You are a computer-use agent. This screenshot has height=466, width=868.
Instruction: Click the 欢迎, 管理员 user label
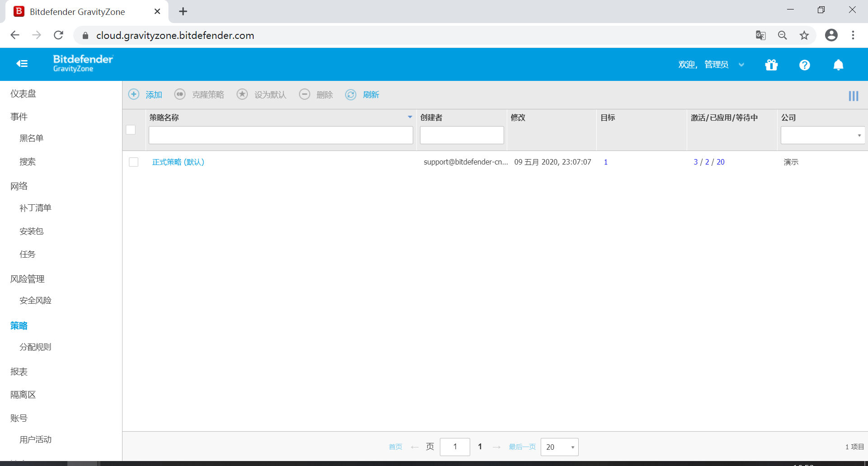(703, 65)
